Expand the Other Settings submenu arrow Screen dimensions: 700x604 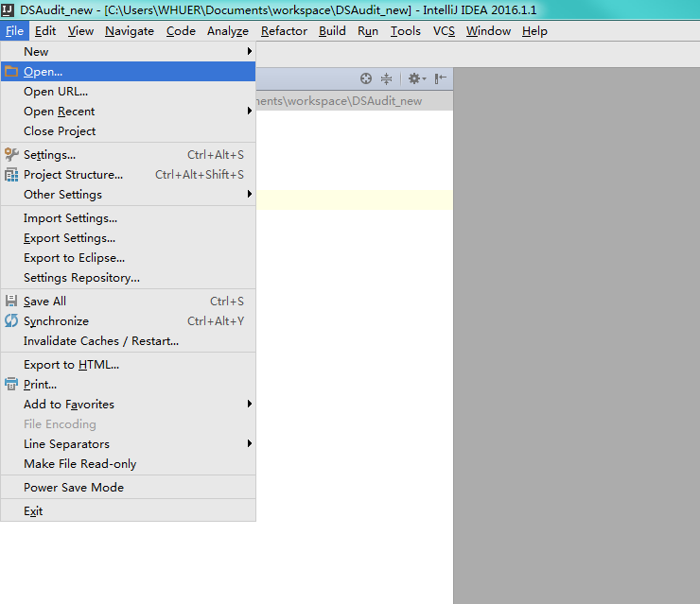(250, 194)
